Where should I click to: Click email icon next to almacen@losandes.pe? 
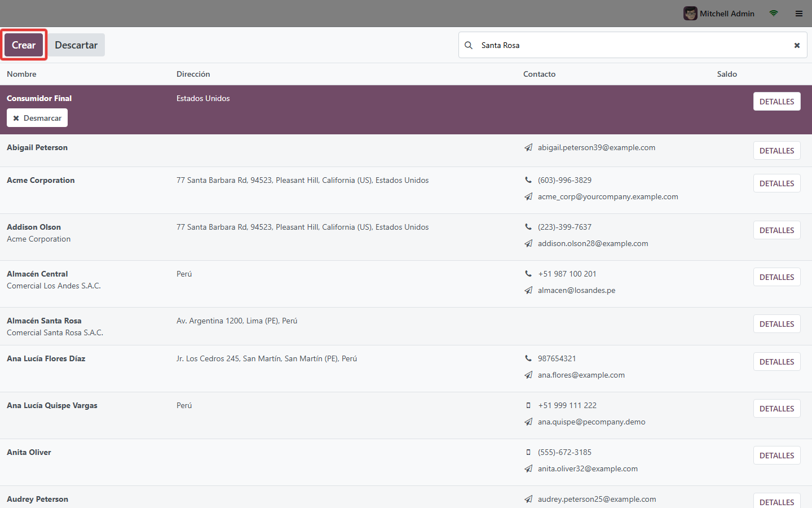tap(528, 290)
